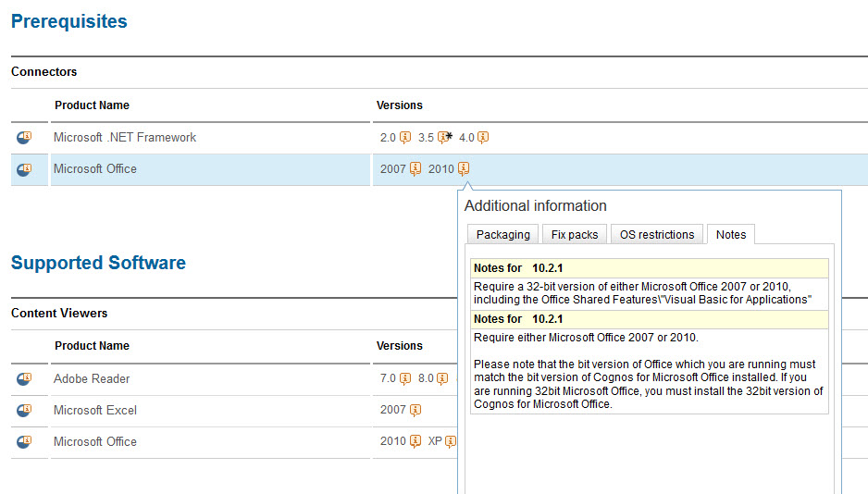Open info bubble for Content Viewers Office 2010

415,441
